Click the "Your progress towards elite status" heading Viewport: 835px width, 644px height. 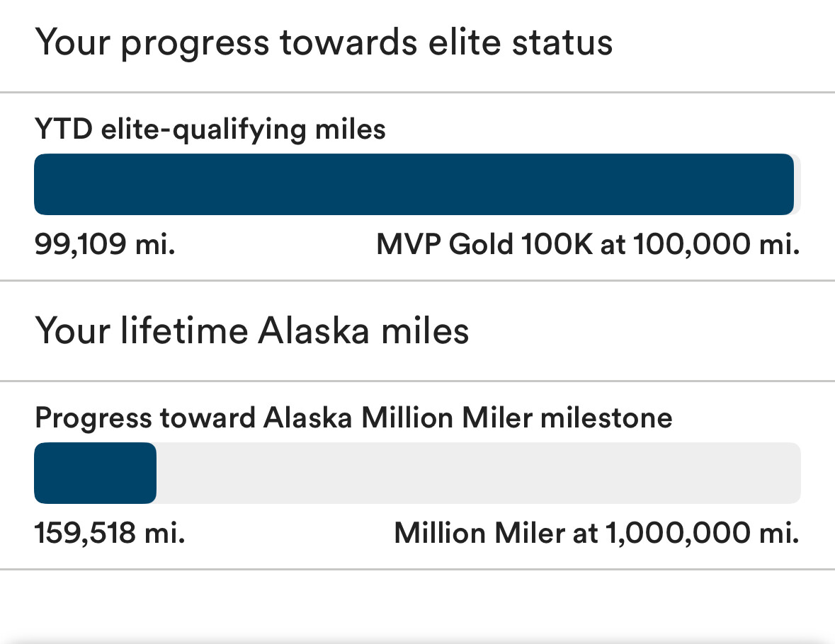324,42
